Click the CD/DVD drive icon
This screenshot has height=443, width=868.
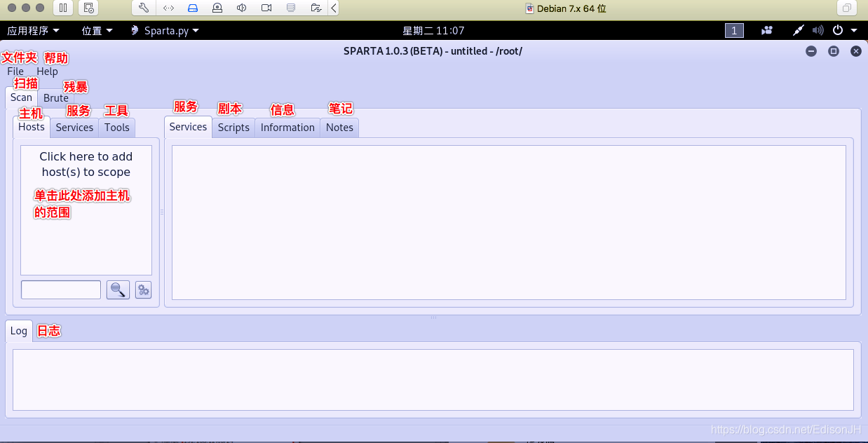[217, 8]
